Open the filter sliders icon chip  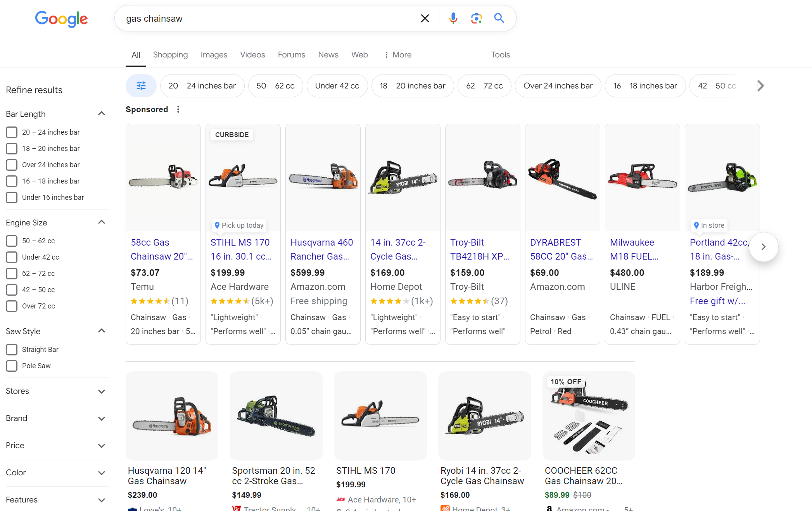tap(141, 86)
